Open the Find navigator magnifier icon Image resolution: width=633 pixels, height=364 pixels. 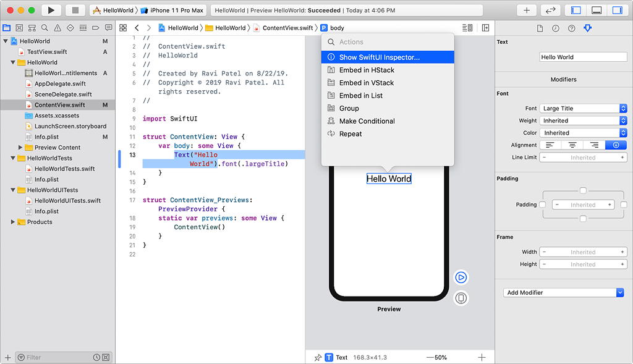coord(45,28)
